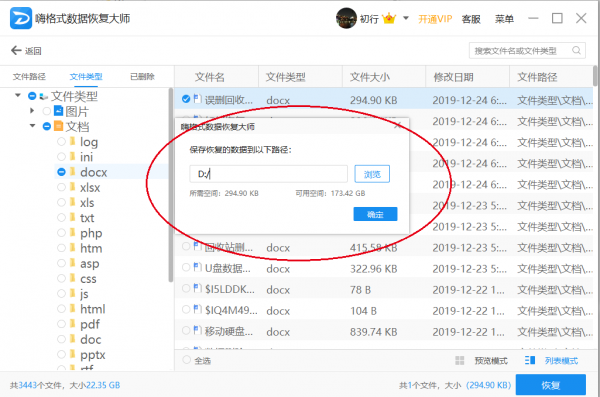Viewport: 600px width, 397px height.
Task: Confirm with the 确定 button in dialog
Action: tap(375, 214)
